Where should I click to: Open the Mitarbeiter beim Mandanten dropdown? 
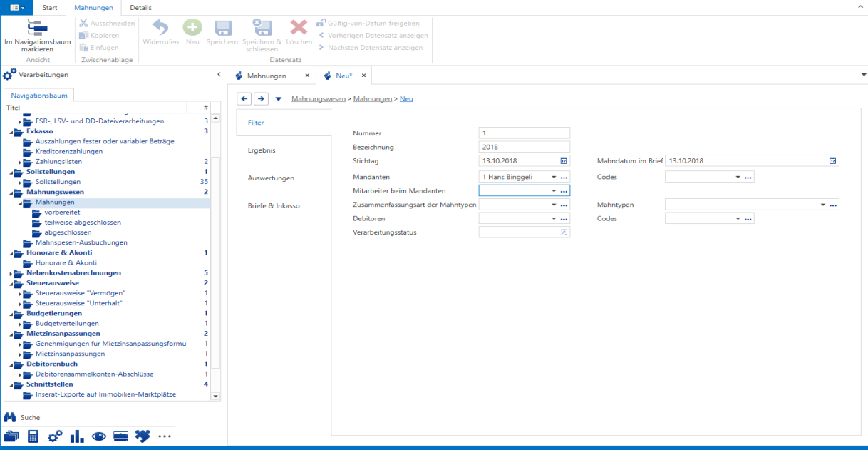[x=553, y=191]
